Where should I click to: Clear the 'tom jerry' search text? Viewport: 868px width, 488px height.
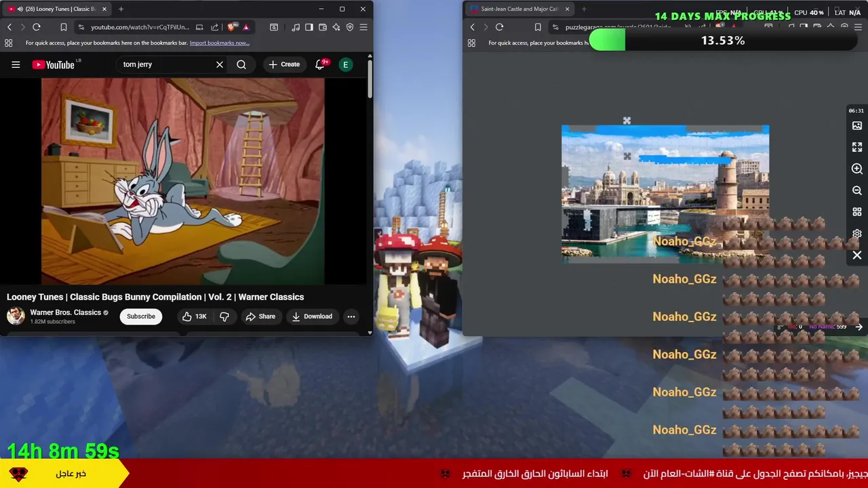220,64
